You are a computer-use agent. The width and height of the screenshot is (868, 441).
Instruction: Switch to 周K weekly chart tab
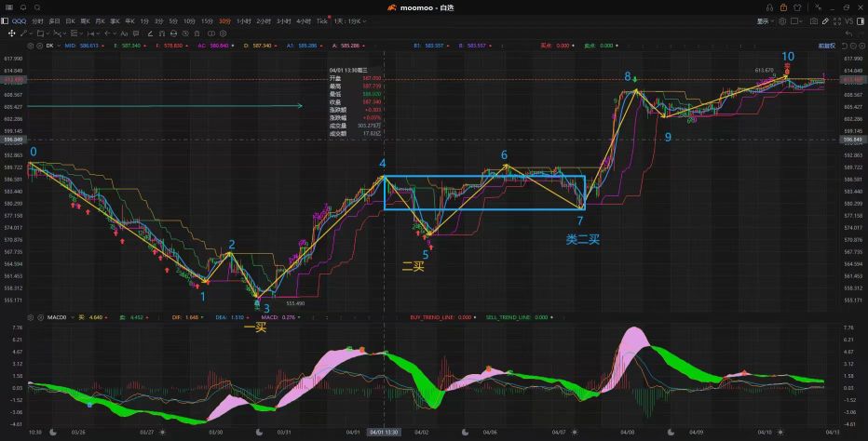(86, 21)
